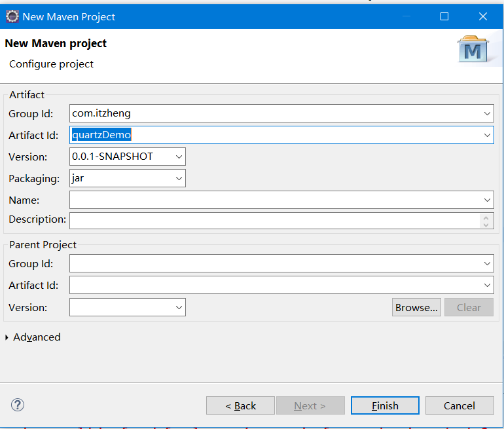Open the Parent Project Group Id dropdown arrow
This screenshot has width=504, height=429.
click(487, 264)
